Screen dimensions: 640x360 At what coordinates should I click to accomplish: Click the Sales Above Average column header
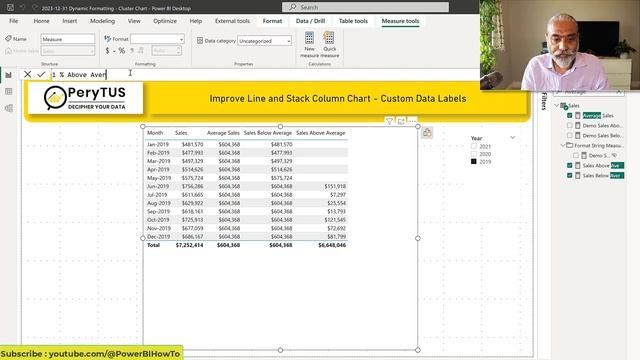click(x=321, y=133)
